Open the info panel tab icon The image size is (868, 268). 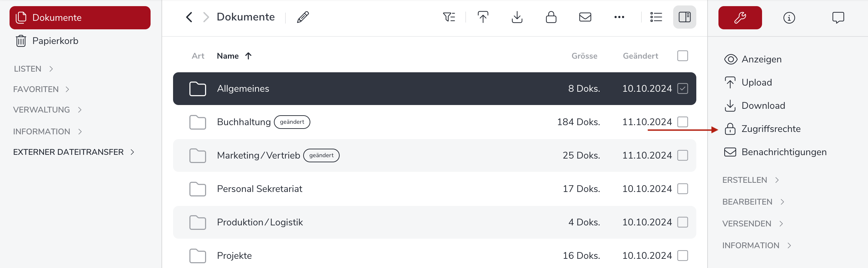(789, 18)
